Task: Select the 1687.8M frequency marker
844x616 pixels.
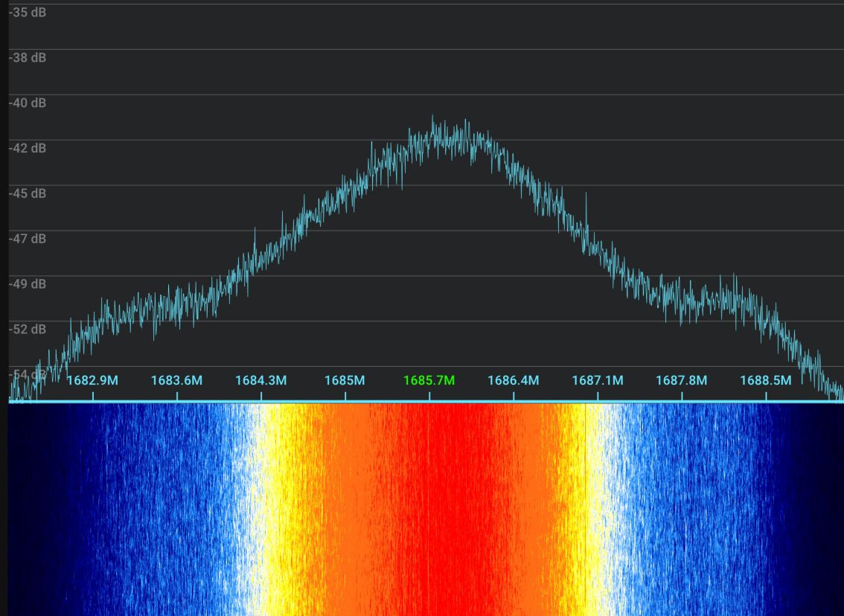Action: (681, 381)
